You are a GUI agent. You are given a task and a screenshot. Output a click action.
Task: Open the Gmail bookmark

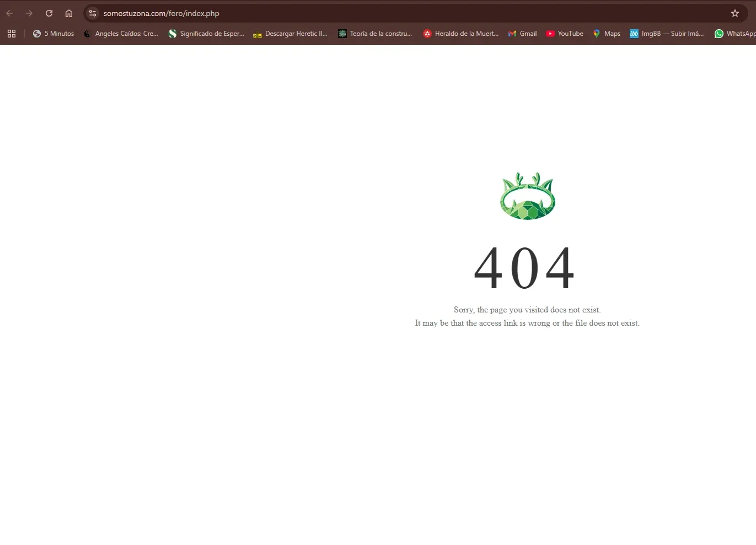(522, 34)
